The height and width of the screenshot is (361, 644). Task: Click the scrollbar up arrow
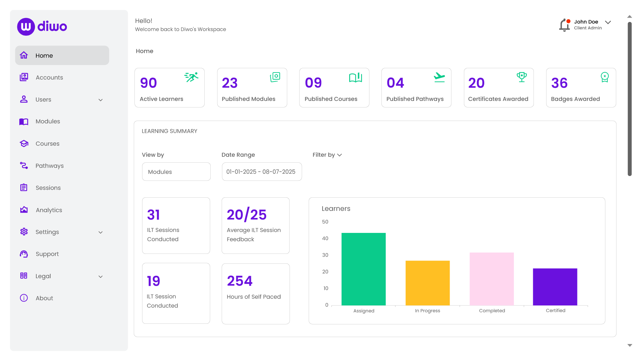point(630,17)
